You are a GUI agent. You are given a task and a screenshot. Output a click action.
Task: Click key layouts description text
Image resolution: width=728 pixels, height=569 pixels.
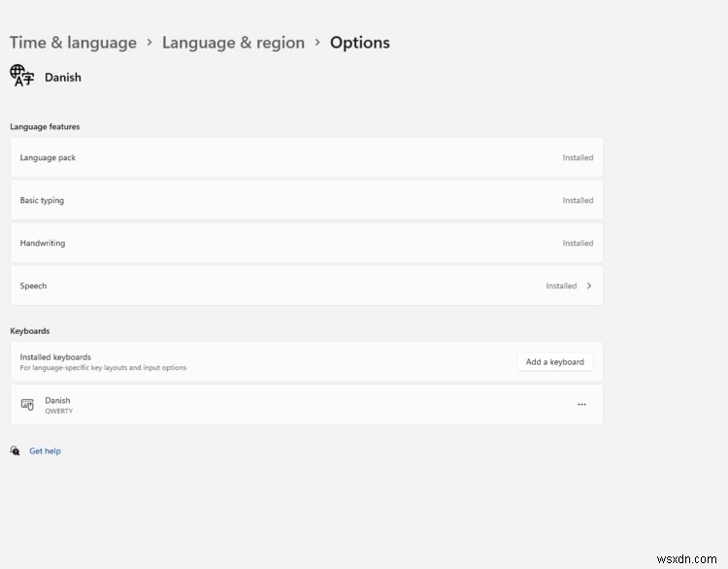coord(103,368)
